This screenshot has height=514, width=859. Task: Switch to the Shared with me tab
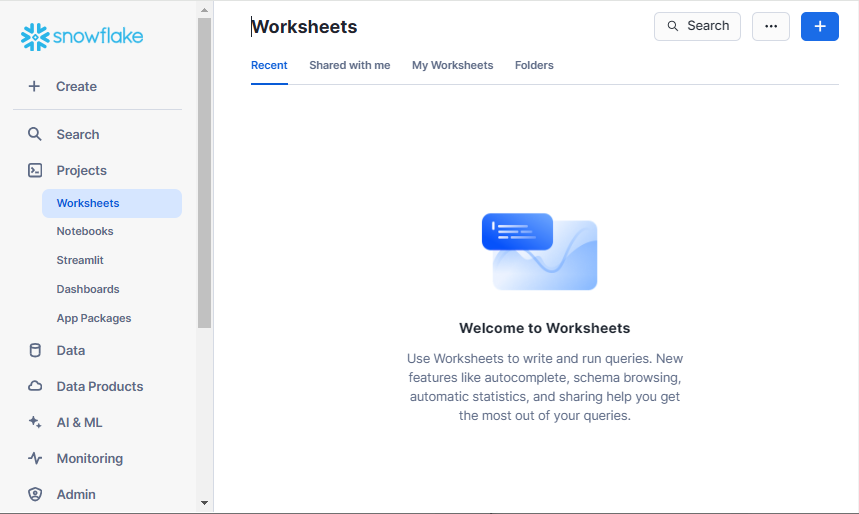pos(350,65)
